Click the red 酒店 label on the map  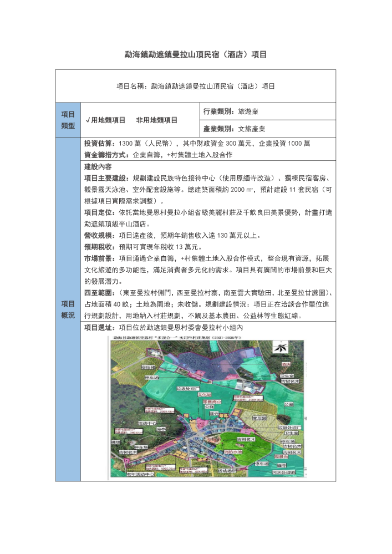(x=286, y=364)
